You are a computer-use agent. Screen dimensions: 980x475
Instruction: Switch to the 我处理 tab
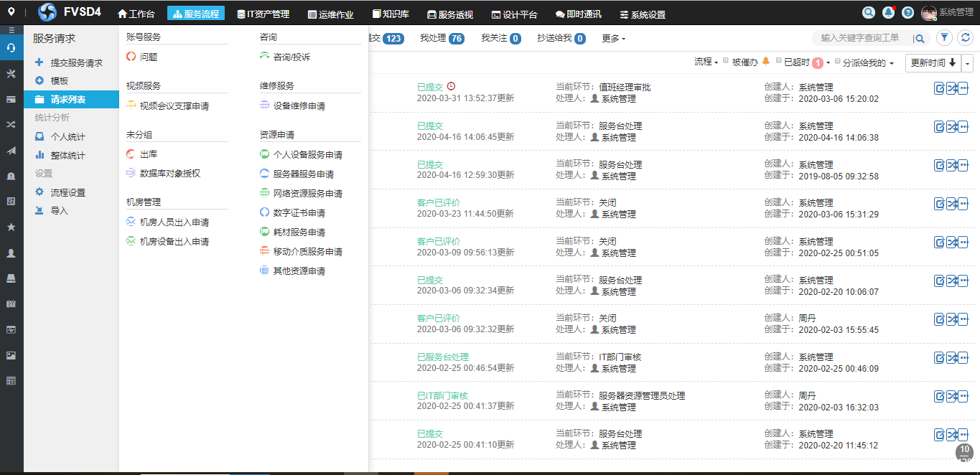pos(441,38)
